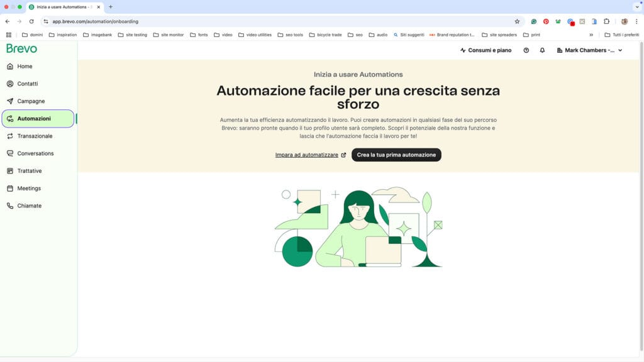Open Meetings from the sidebar
This screenshot has width=644, height=362.
29,189
